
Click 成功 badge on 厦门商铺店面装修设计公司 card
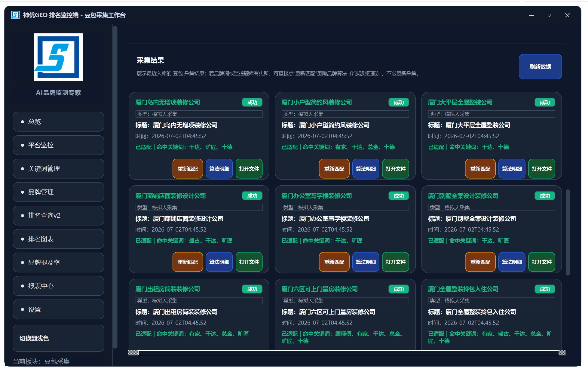pos(252,196)
